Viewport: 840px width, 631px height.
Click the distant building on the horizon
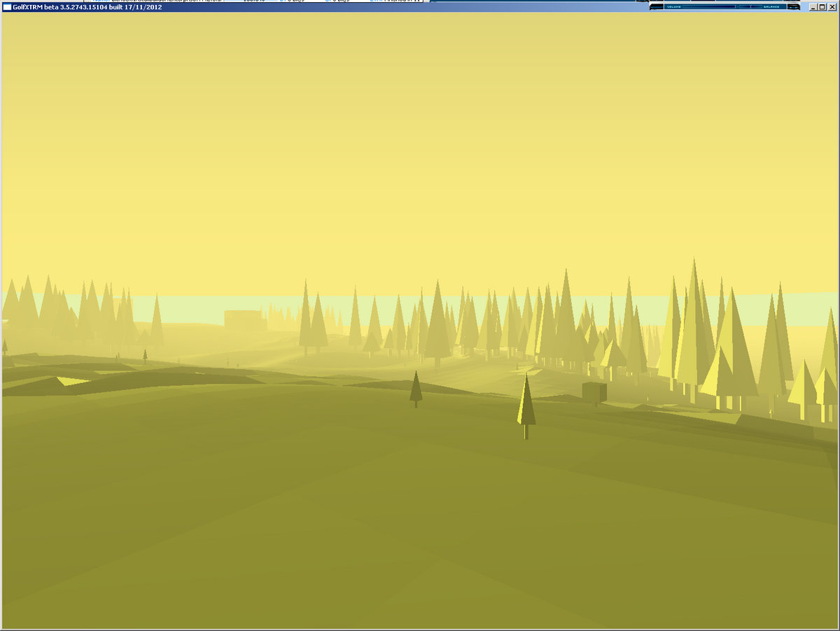pos(243,319)
